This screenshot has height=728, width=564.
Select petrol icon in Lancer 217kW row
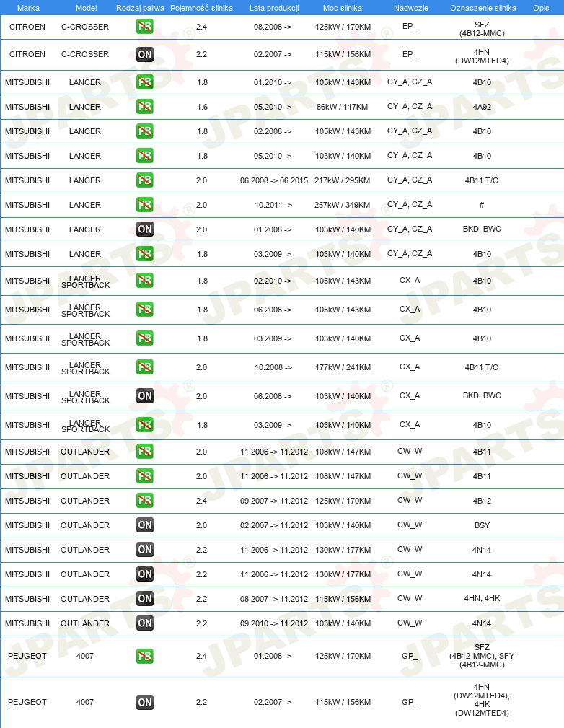point(145,180)
